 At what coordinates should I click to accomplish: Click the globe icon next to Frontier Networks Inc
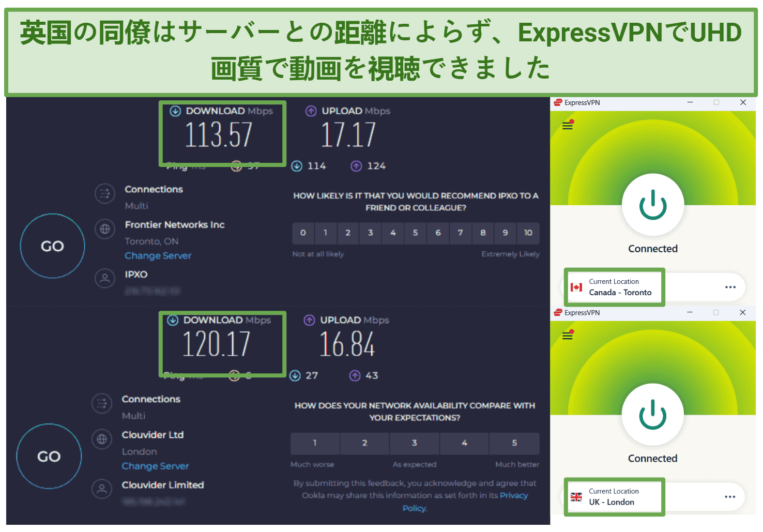[x=105, y=229]
